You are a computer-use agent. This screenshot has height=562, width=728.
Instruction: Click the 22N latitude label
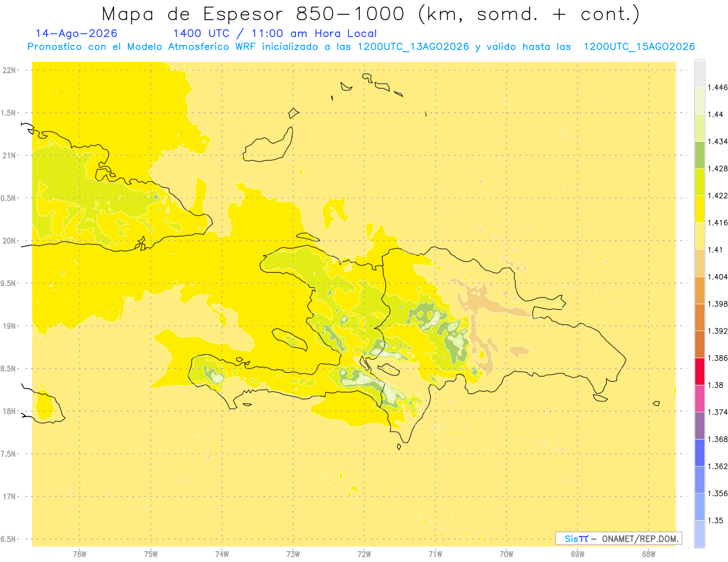click(10, 70)
